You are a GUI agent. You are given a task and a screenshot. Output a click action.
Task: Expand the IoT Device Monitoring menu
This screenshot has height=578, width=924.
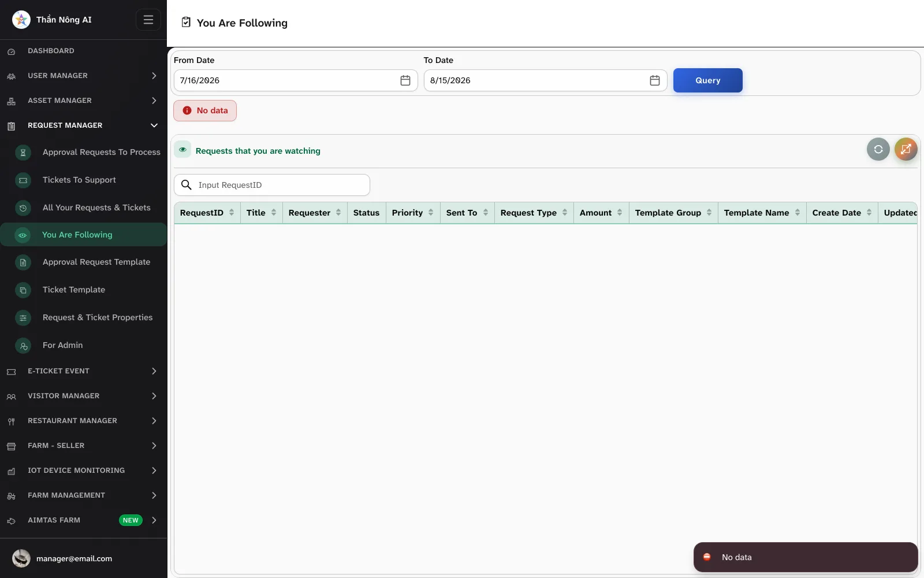154,470
